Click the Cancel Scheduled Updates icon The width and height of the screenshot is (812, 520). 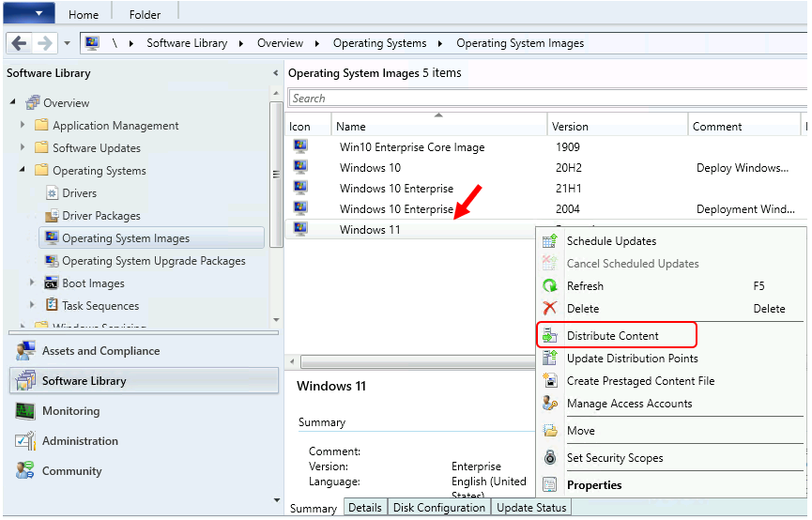point(549,263)
